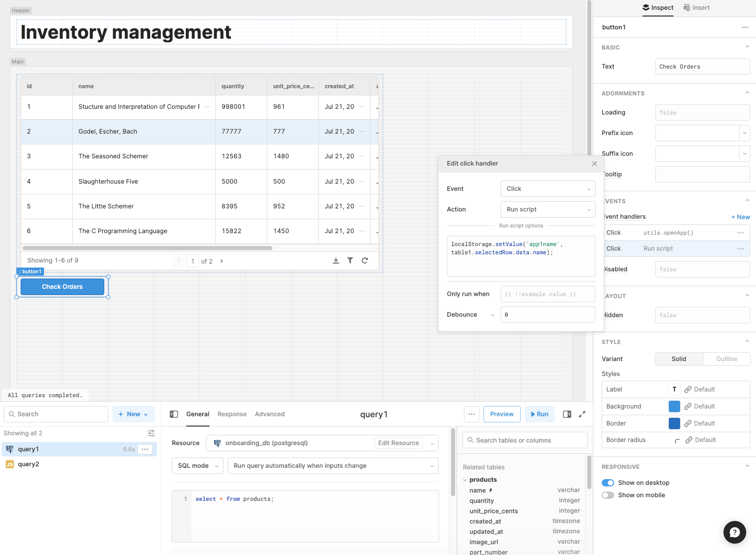The image size is (756, 555).
Task: Click link icon next to Label Default
Action: click(688, 389)
